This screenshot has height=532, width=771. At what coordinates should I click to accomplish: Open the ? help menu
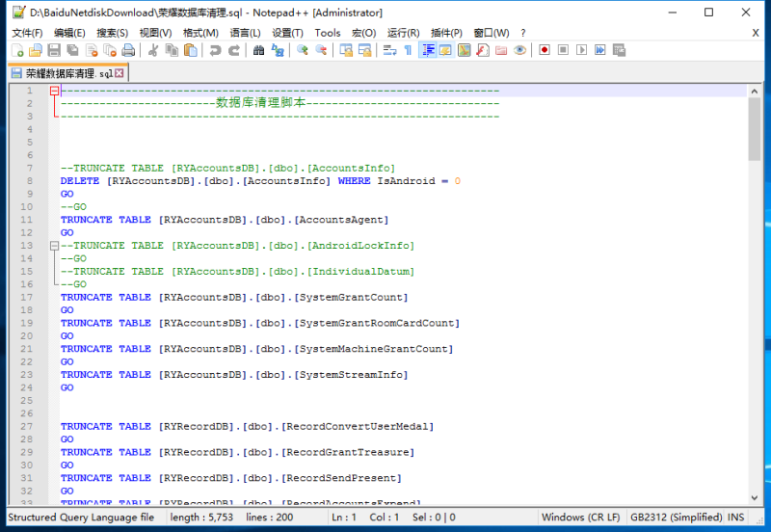point(523,33)
